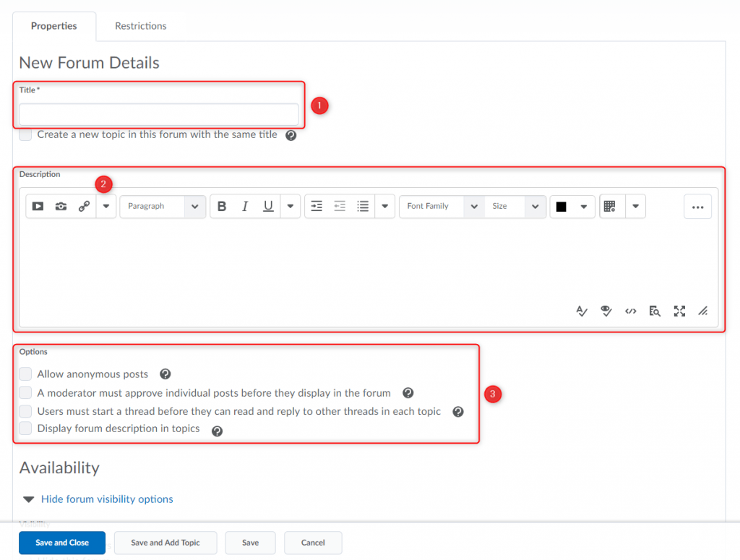Open the font color swatch picker
Viewport: 740px width, 560px height.
click(564, 206)
